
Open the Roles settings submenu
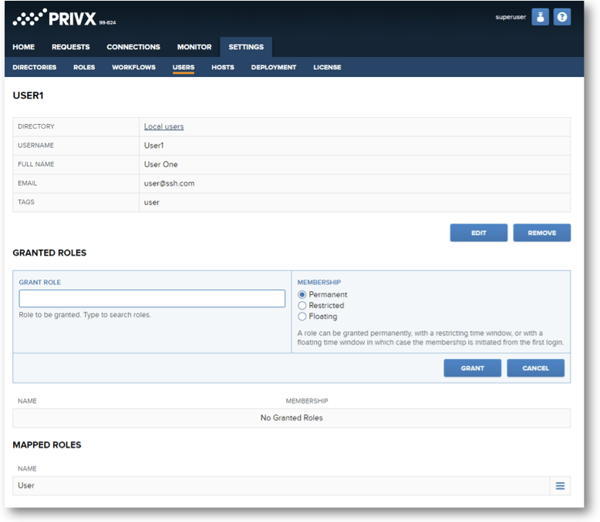click(84, 67)
